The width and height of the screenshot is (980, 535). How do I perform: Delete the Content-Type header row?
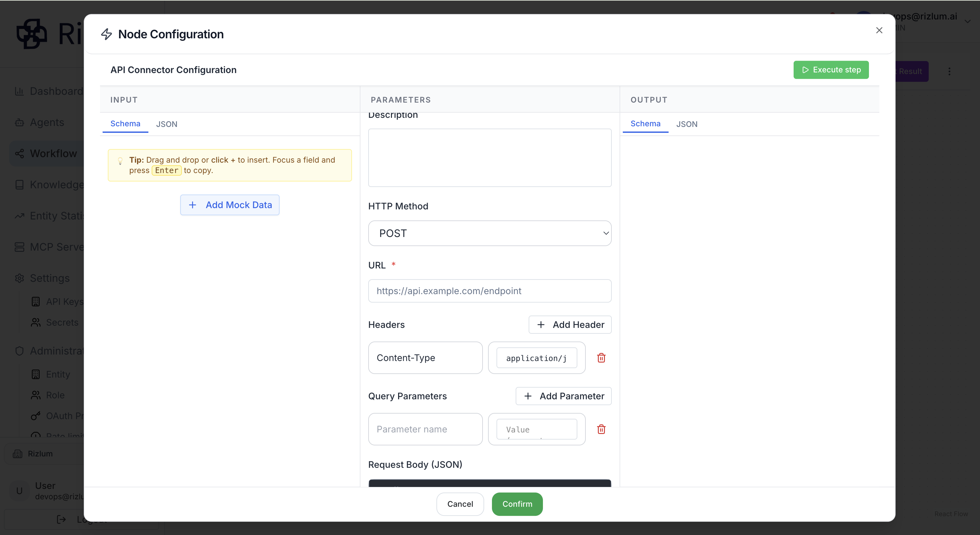[x=601, y=358]
